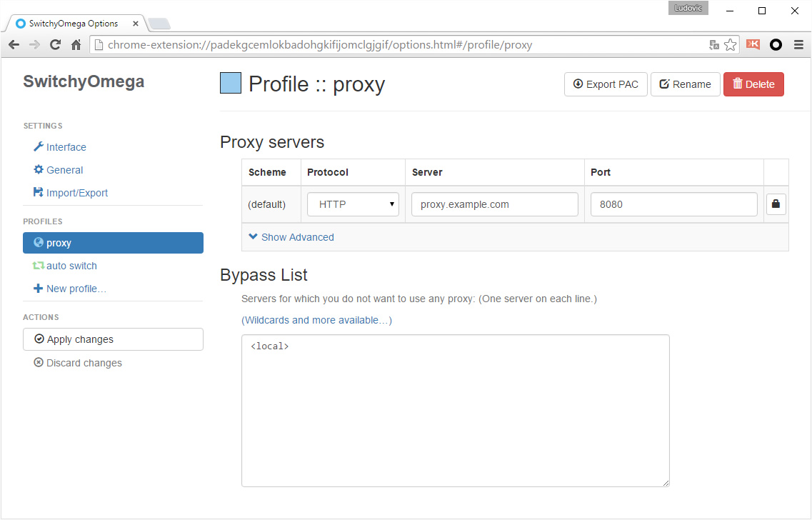Maximize the browser window
The height and width of the screenshot is (520, 812).
point(762,11)
